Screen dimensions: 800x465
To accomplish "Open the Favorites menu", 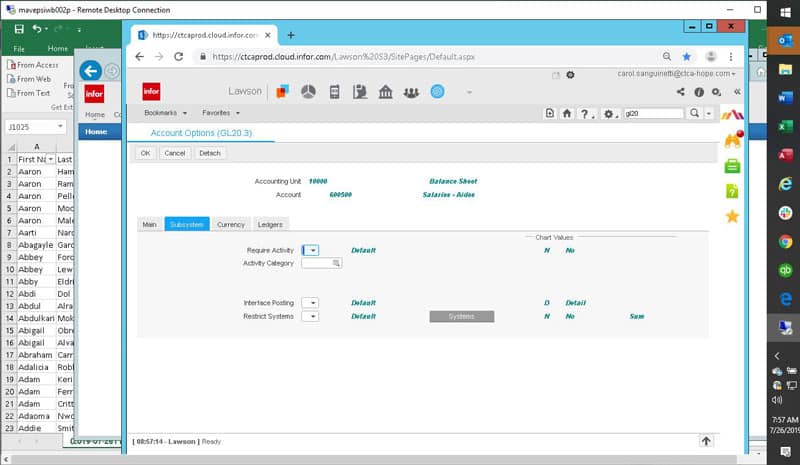I will pos(220,113).
